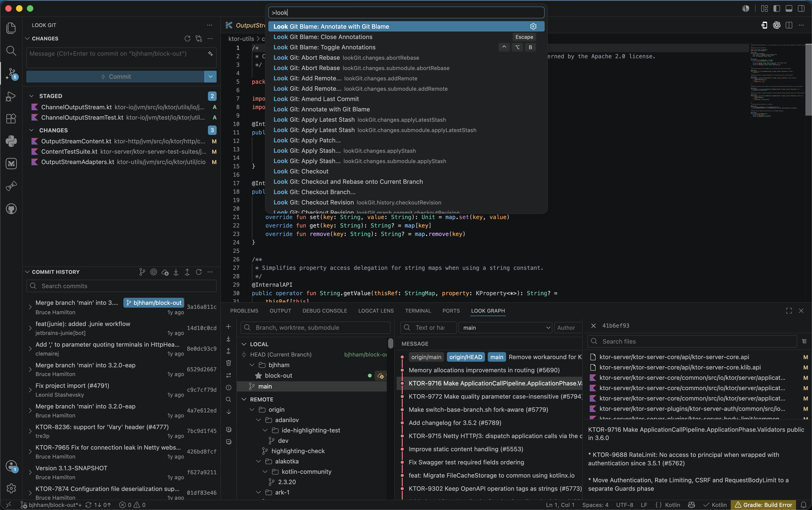The height and width of the screenshot is (510, 812).
Task: Click the trash icon in the Look Graph sidebar
Action: [228, 363]
